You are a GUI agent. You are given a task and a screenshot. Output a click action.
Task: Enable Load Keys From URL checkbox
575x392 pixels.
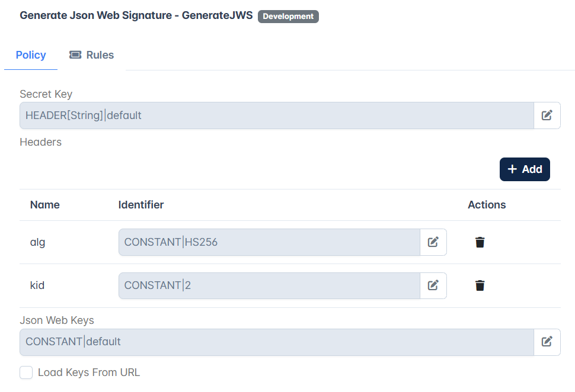26,372
